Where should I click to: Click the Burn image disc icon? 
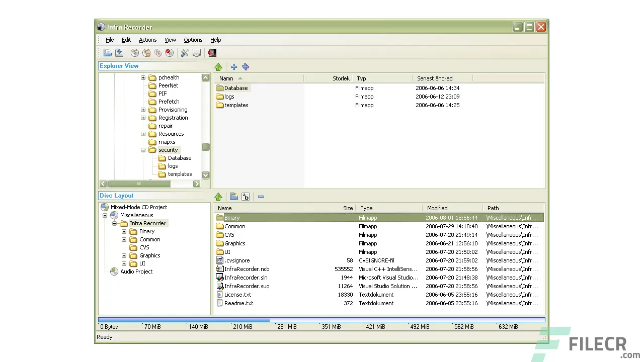(x=146, y=53)
